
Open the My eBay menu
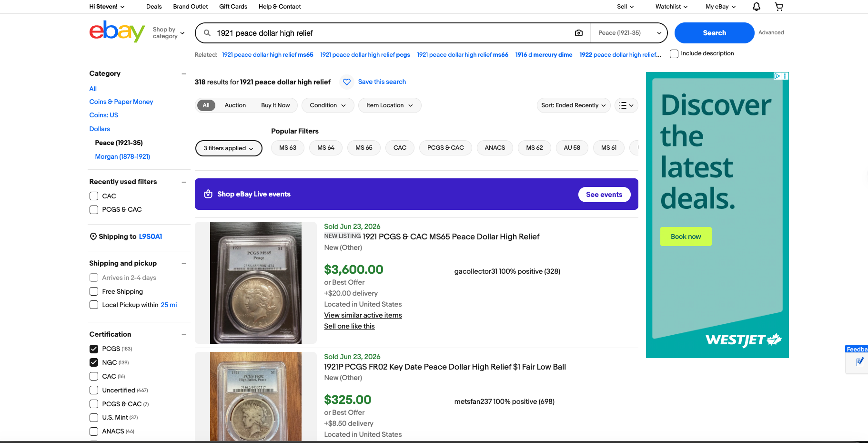pyautogui.click(x=721, y=7)
